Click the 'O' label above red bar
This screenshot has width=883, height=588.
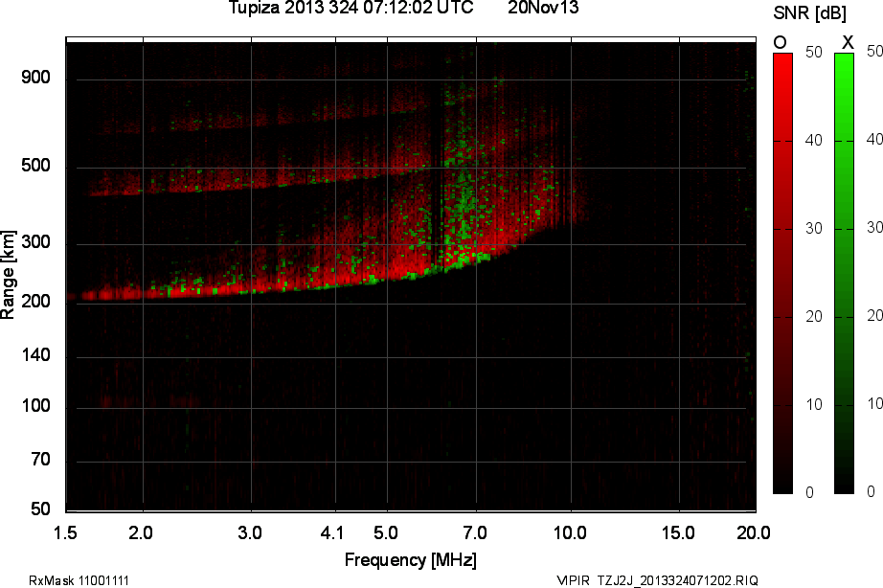780,42
